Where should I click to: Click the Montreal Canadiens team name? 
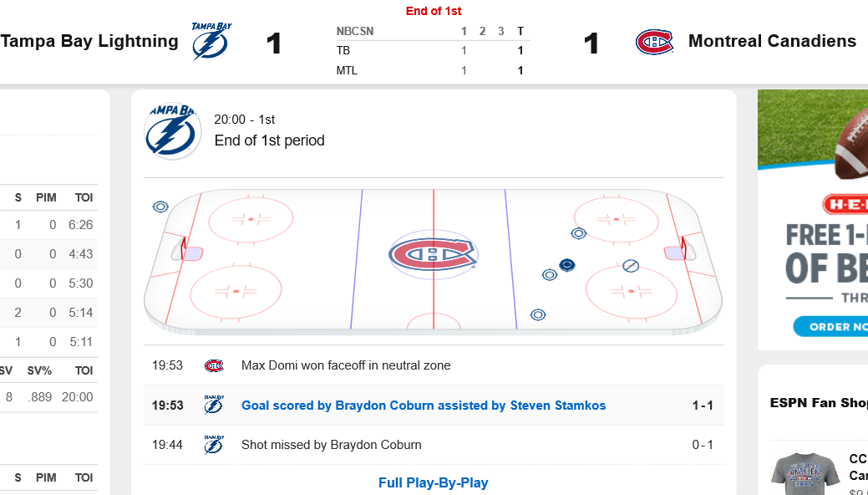pyautogui.click(x=772, y=41)
